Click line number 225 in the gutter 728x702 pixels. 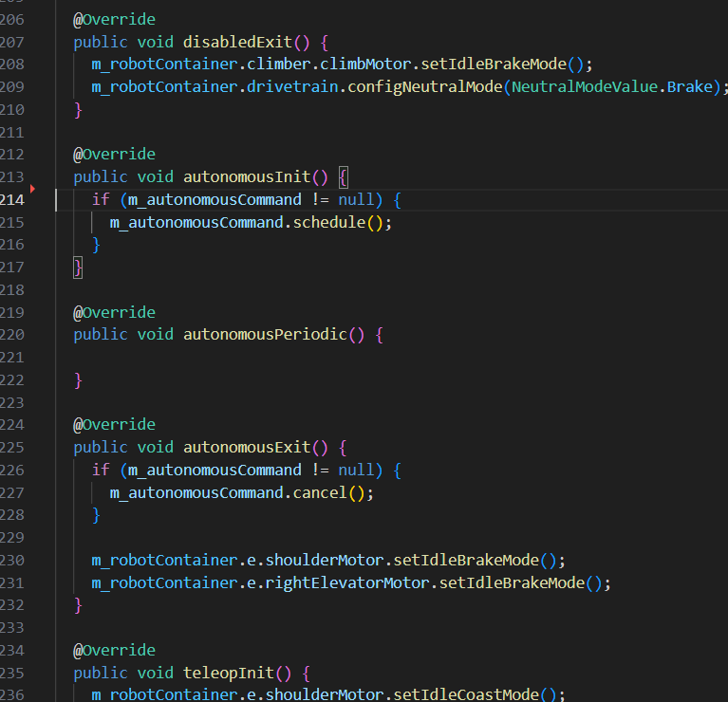point(12,447)
